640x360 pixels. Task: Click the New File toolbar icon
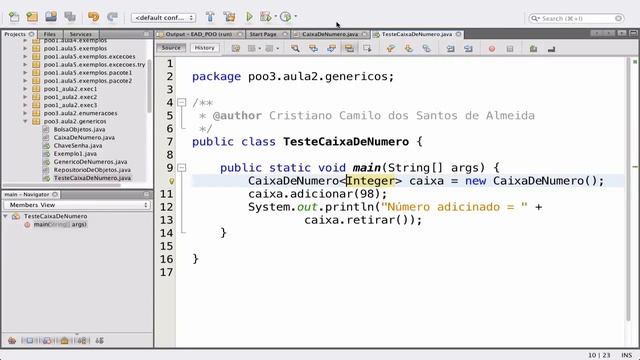point(14,17)
